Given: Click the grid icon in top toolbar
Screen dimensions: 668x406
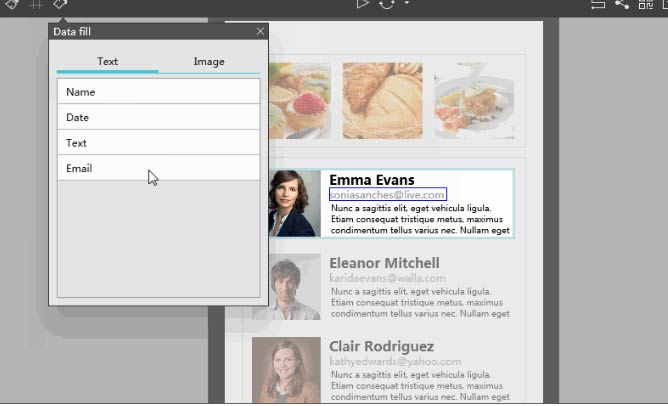Looking at the screenshot, I should [x=36, y=4].
